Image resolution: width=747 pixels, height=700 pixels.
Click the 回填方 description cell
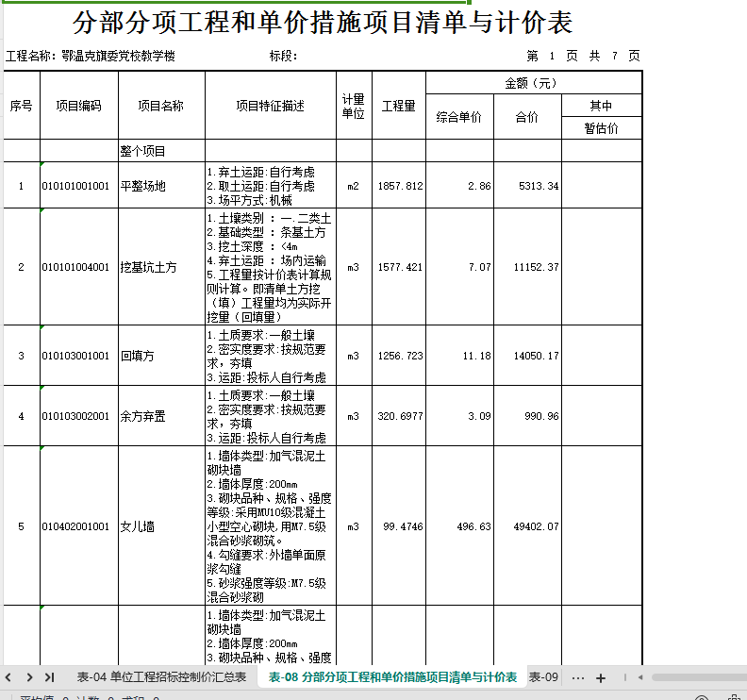(x=271, y=356)
